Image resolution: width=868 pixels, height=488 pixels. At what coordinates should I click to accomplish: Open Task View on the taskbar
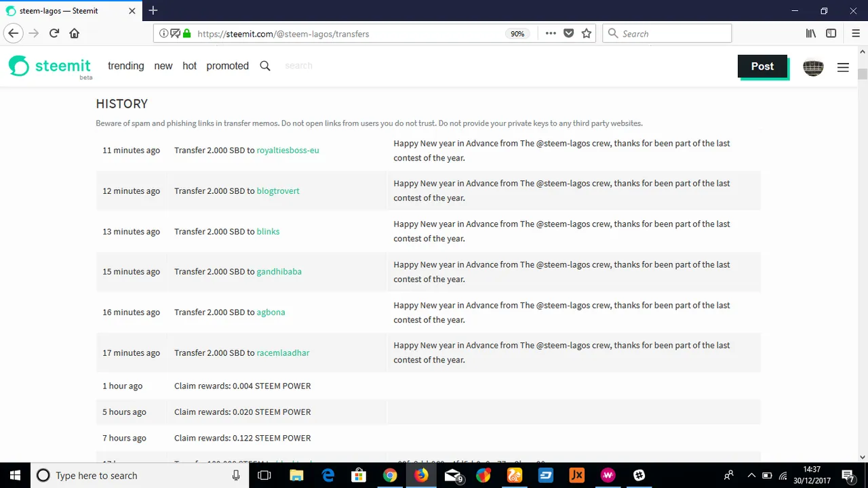click(264, 475)
